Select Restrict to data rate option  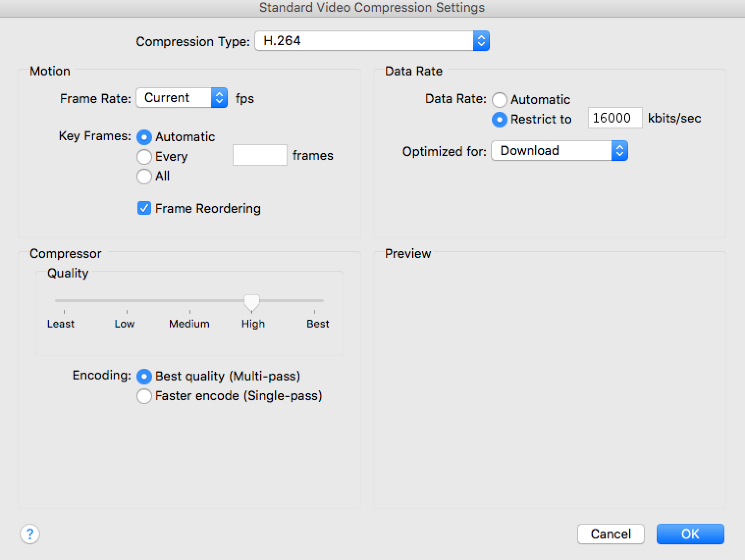click(500, 120)
